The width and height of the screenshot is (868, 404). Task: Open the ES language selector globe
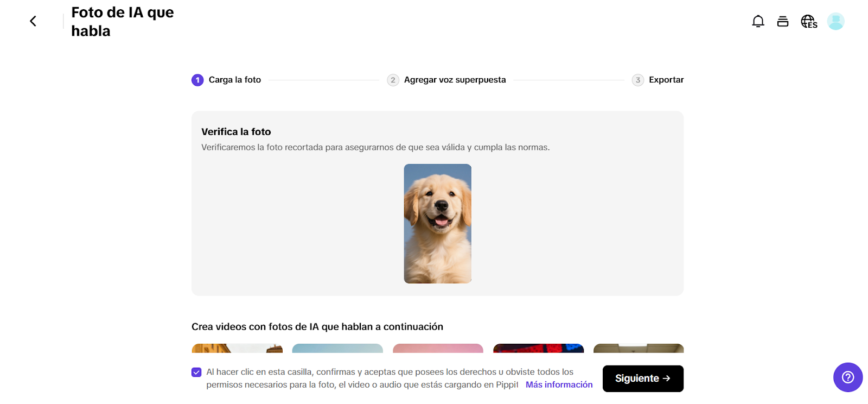[809, 21]
